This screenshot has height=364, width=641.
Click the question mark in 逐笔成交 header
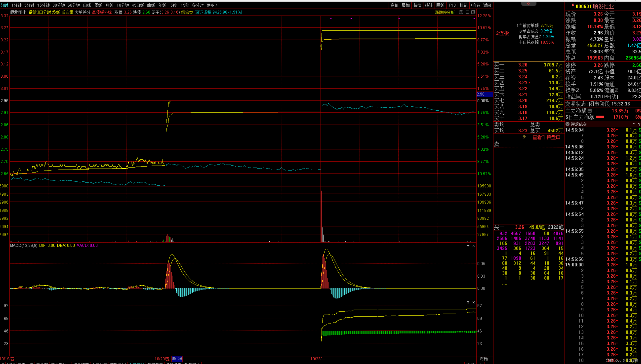(x=639, y=124)
